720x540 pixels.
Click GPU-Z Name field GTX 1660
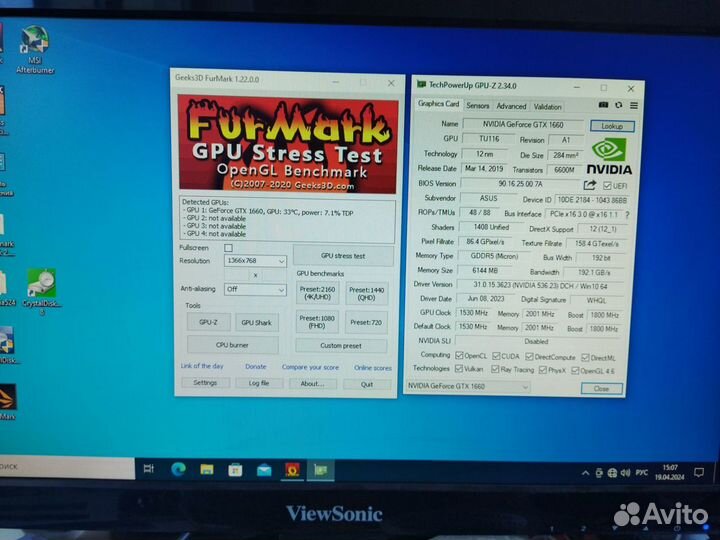pyautogui.click(x=523, y=124)
